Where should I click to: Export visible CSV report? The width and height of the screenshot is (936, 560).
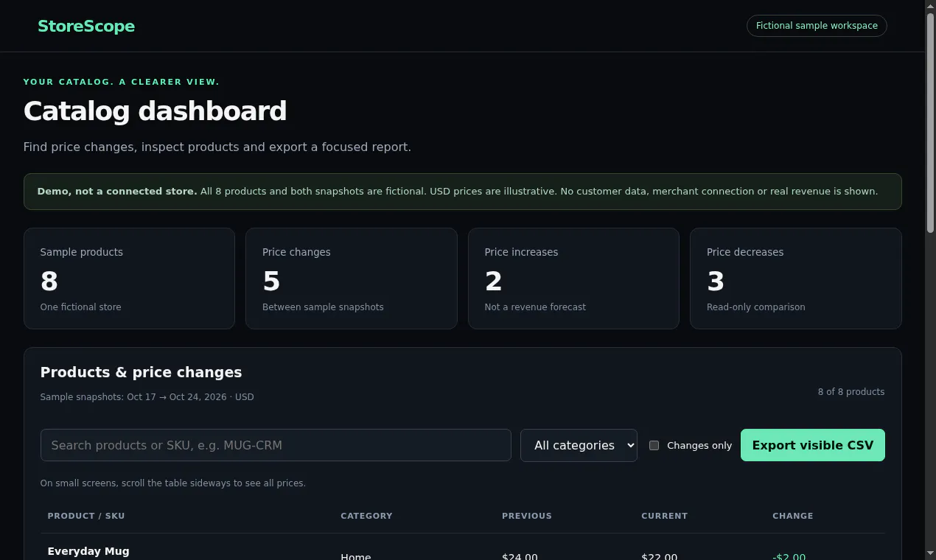[812, 445]
